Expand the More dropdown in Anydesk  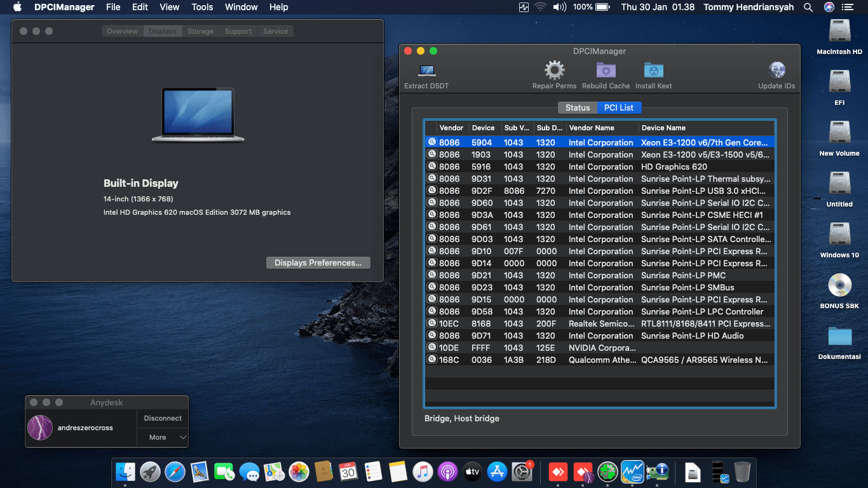[x=162, y=437]
